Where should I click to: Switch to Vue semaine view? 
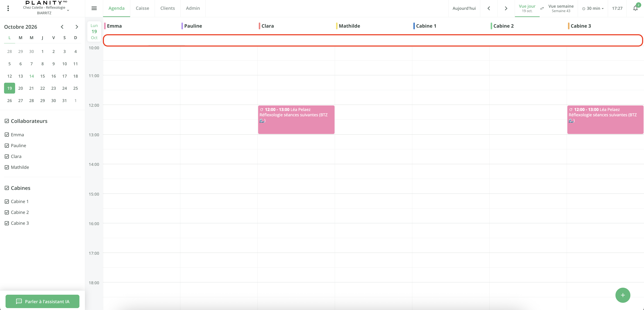point(561,8)
